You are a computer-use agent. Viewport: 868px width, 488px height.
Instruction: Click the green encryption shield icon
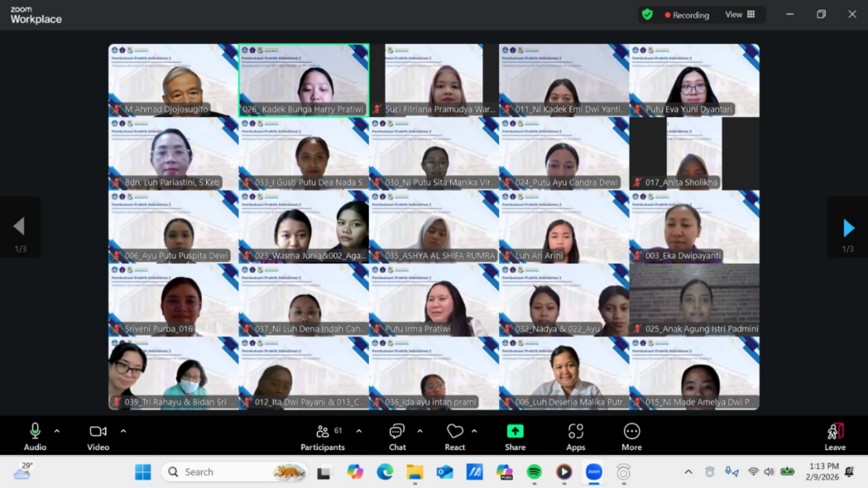[x=648, y=14]
